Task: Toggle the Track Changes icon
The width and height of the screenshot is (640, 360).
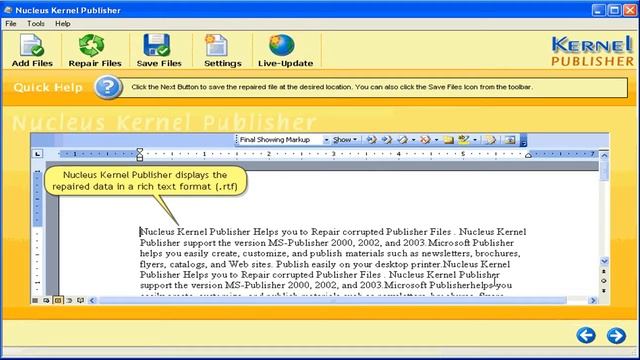Action: pyautogui.click(x=490, y=140)
